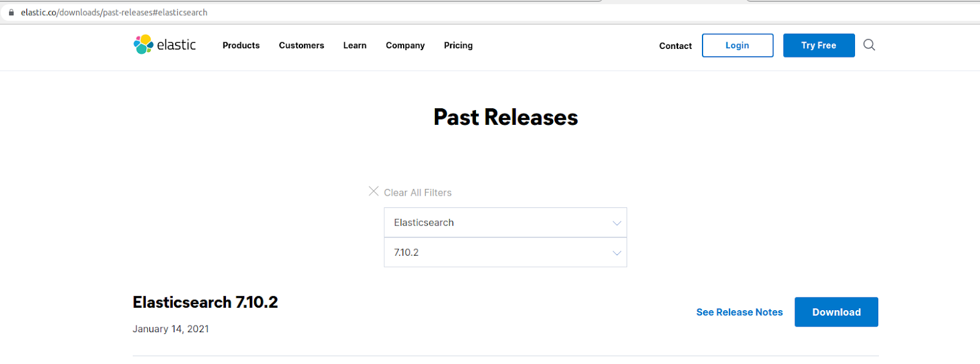Open See Release Notes link
Viewport: 980px width, 364px height.
[739, 312]
